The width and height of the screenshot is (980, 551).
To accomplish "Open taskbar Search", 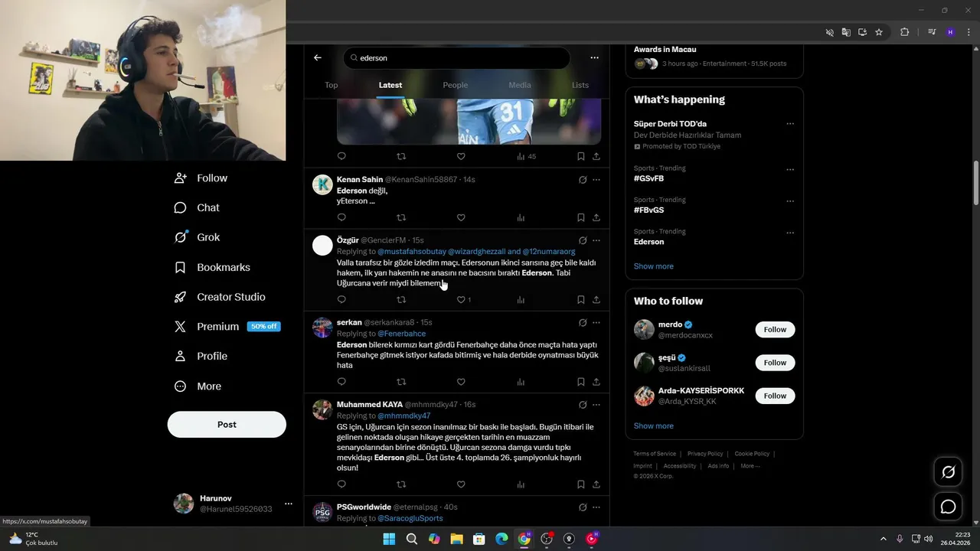I will click(x=412, y=539).
